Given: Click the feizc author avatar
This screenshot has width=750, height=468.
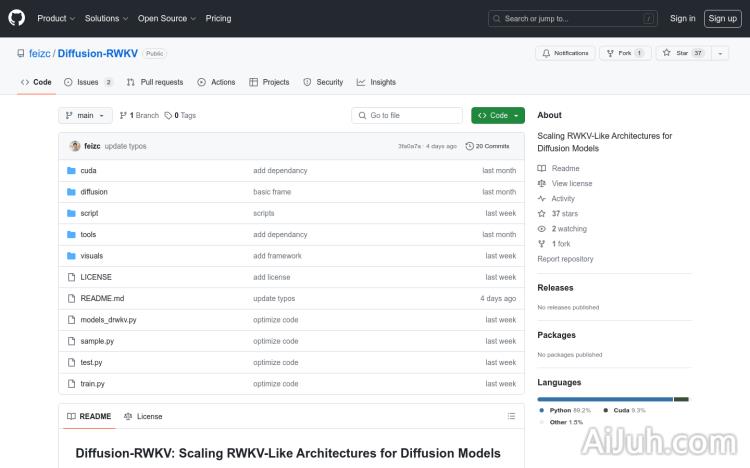Looking at the screenshot, I should pyautogui.click(x=75, y=146).
